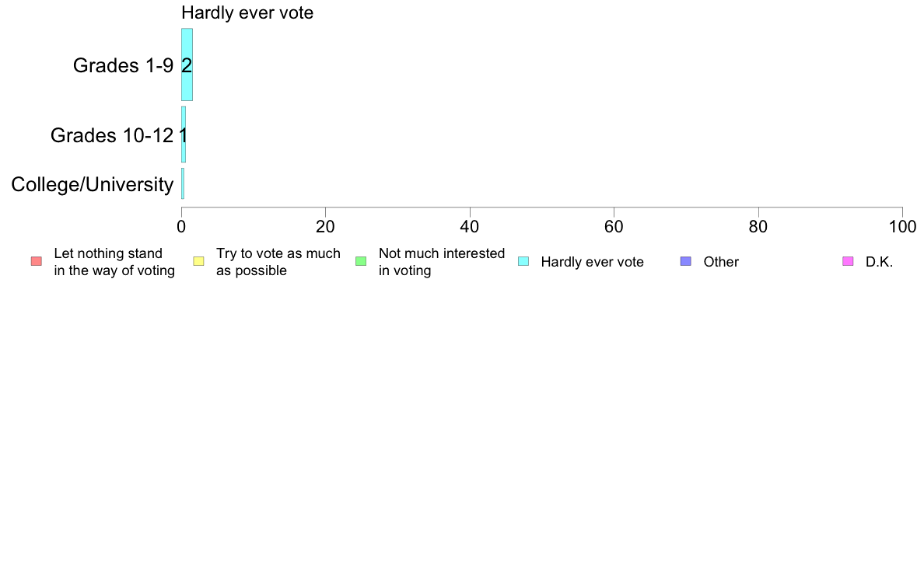This screenshot has height=572, width=924.
Task: Click the 60 tick on the axis
Action: 614,227
